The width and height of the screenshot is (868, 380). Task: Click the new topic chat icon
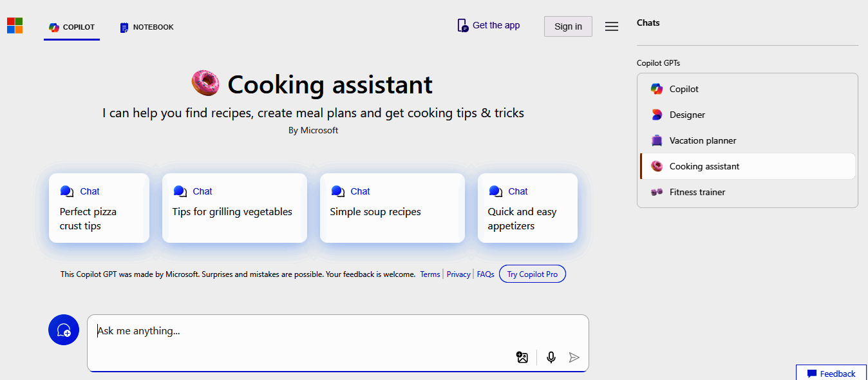click(64, 330)
